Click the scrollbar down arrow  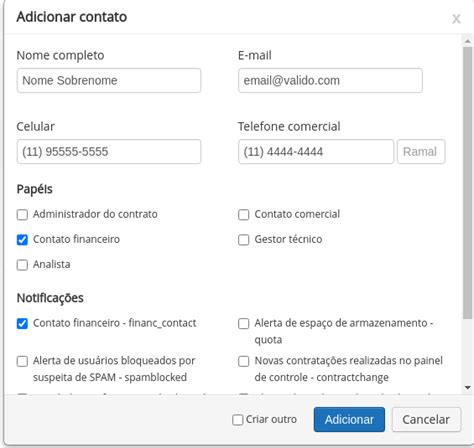(468, 388)
